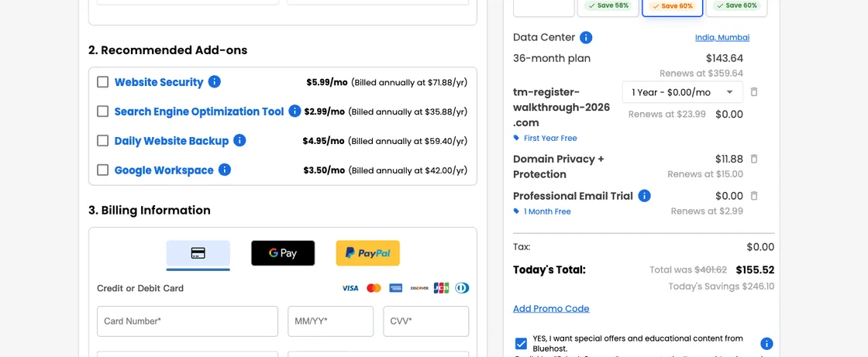Click Today's Savings $246.10 text
Screen dimensions: 868x357
point(722,287)
